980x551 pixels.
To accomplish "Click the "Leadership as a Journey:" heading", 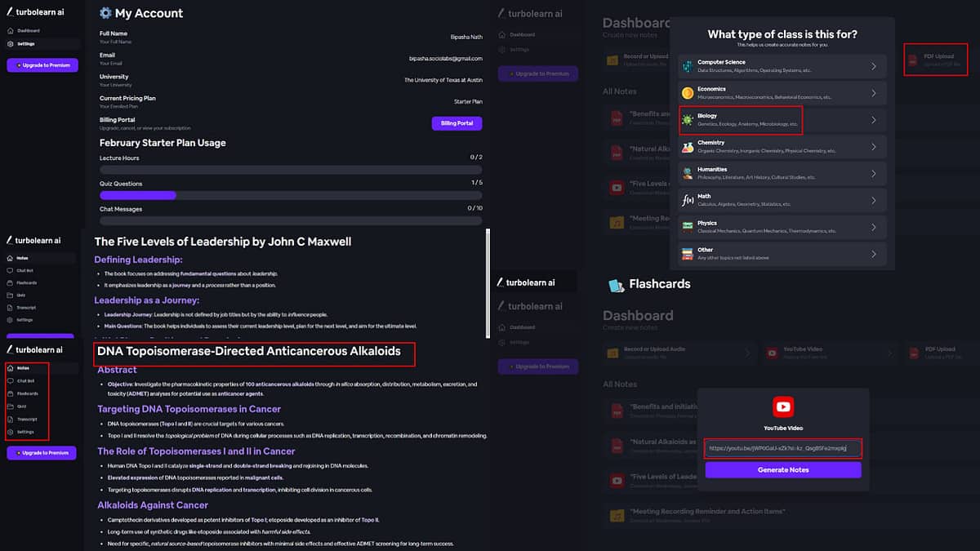I will 146,300.
